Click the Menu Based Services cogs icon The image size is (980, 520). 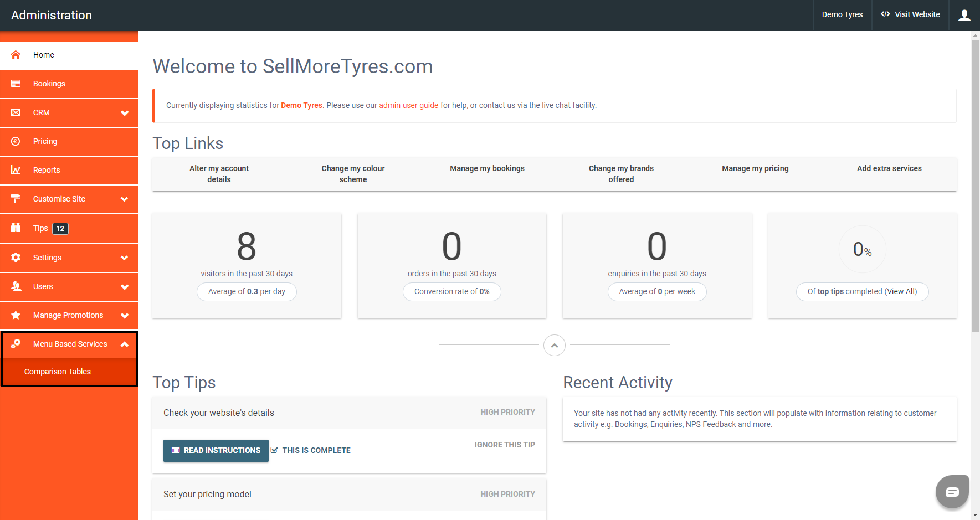click(x=16, y=344)
